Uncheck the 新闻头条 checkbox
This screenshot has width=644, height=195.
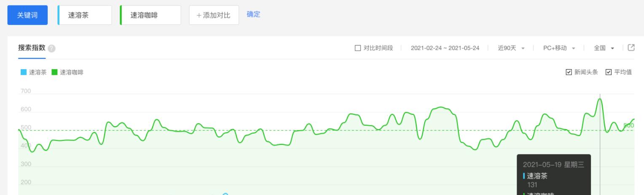point(569,72)
